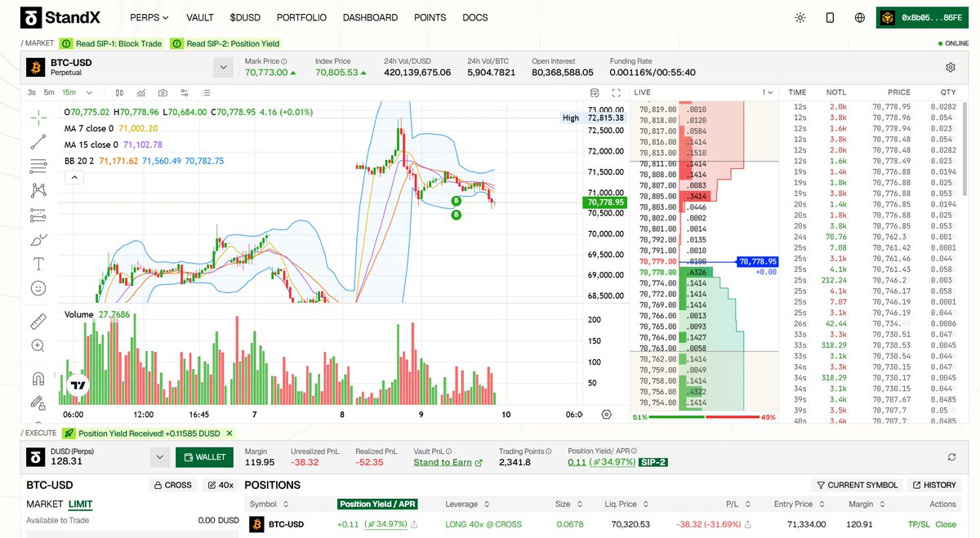Collapse the indicator legend arrow
The height and width of the screenshot is (538, 980).
tap(74, 176)
